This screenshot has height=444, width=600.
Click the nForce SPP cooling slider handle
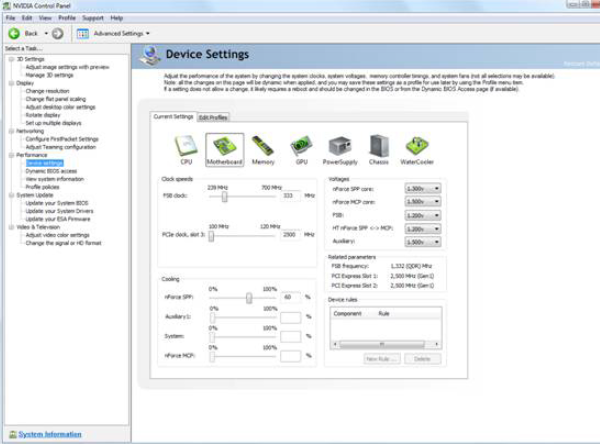point(249,298)
